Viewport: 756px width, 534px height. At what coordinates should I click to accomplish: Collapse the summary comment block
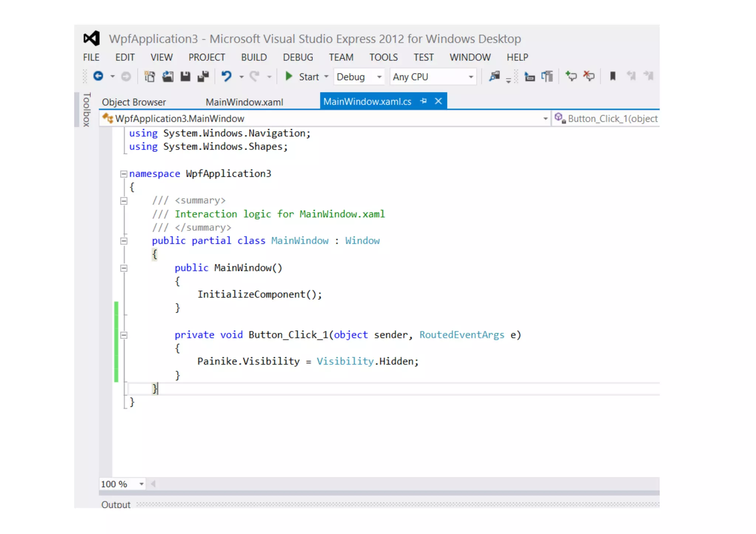tap(124, 201)
